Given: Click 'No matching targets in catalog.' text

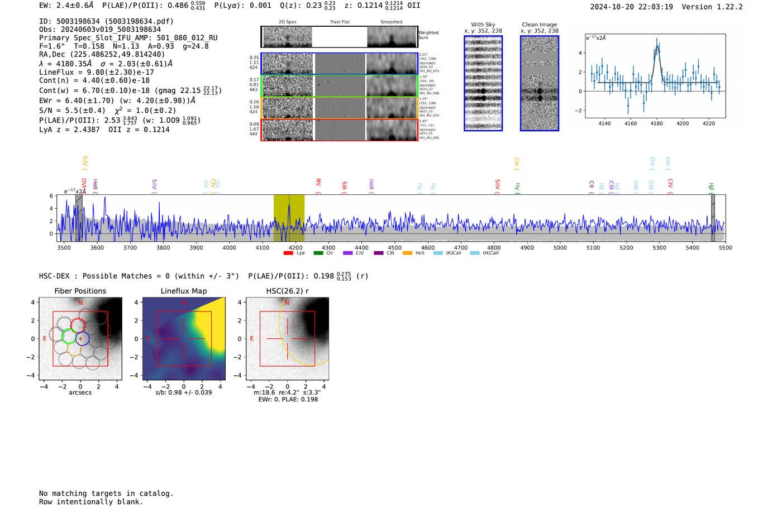Looking at the screenshot, I should (x=106, y=493).
